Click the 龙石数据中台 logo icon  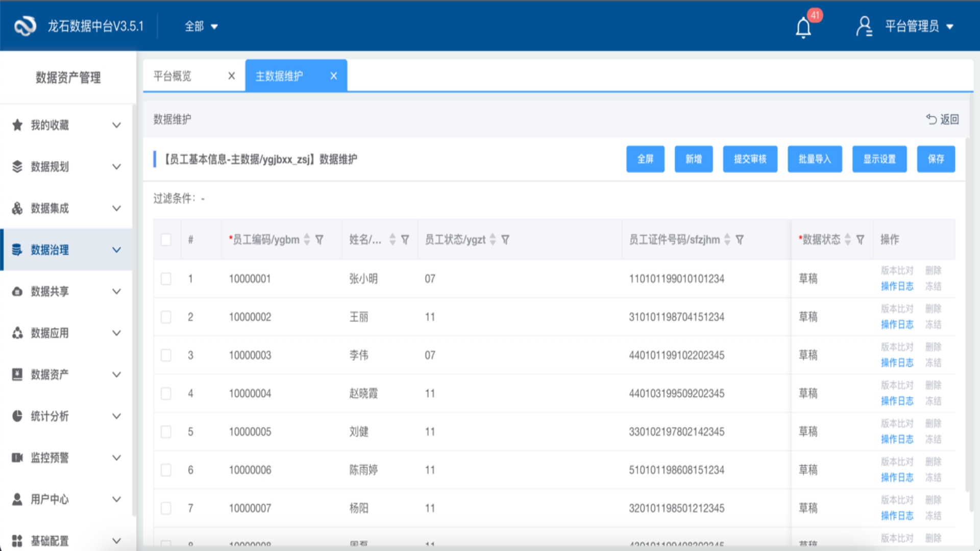pyautogui.click(x=25, y=26)
